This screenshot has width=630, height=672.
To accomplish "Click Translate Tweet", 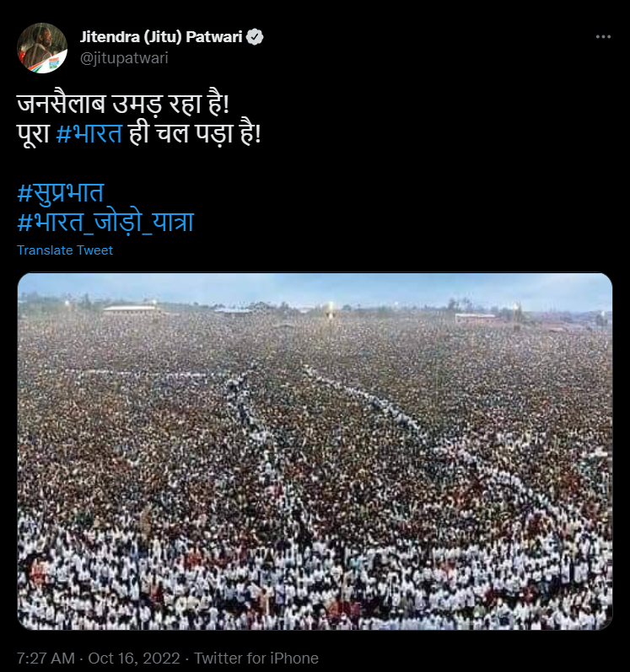I will (65, 250).
